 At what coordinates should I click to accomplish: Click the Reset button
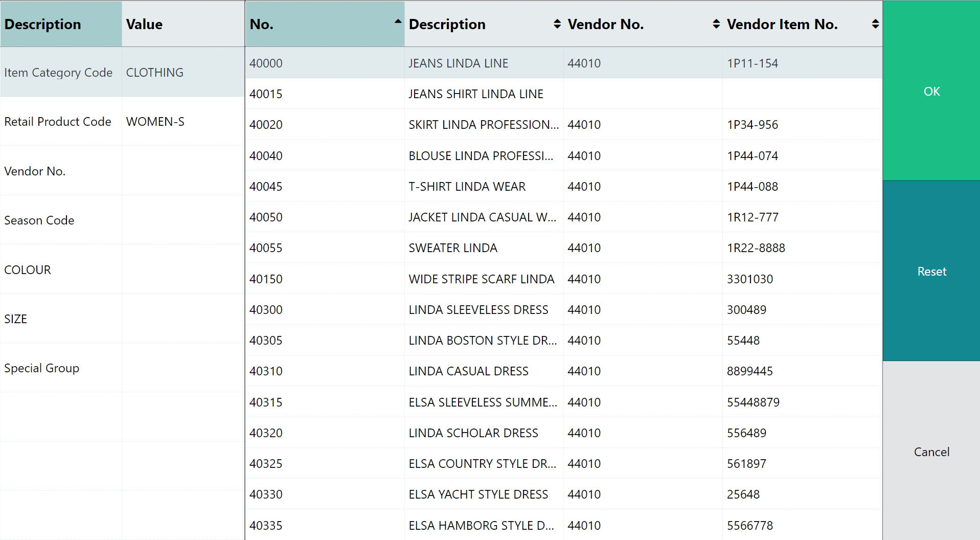931,271
